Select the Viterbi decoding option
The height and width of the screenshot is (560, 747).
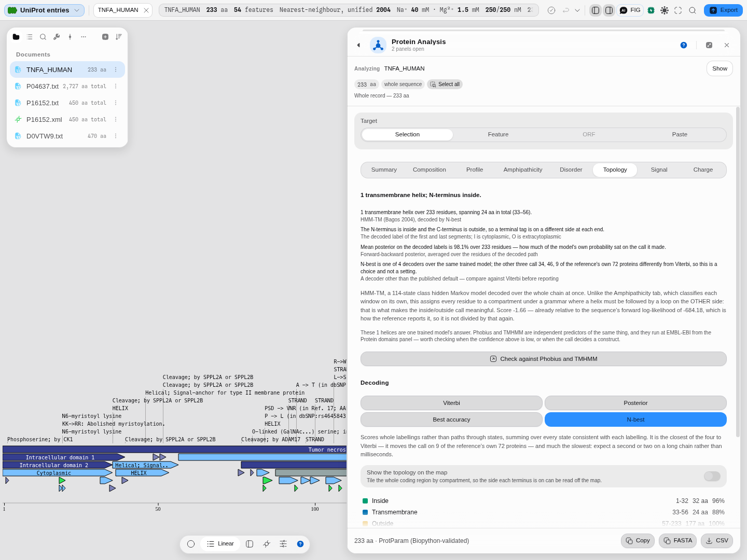point(451,403)
